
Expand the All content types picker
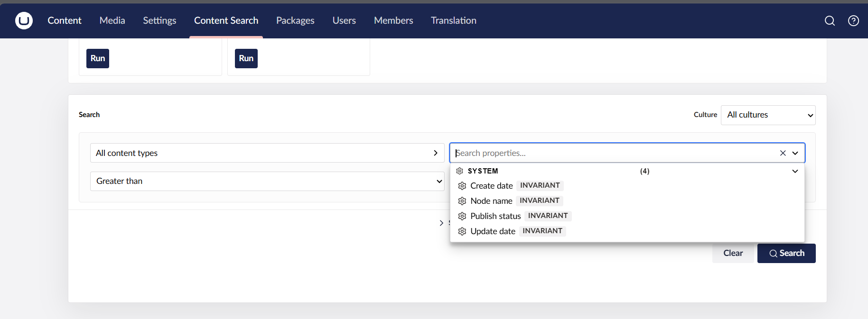[x=267, y=153]
